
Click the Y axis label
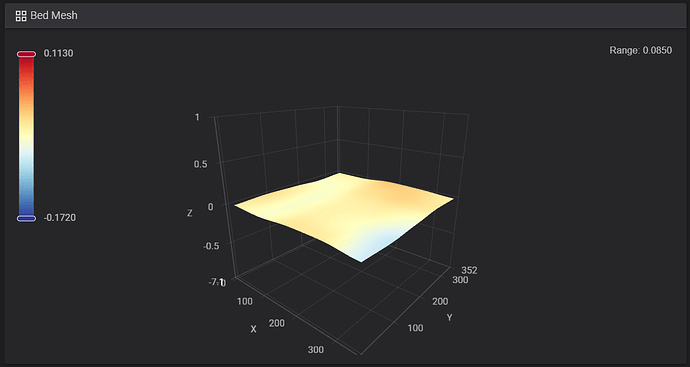[449, 317]
